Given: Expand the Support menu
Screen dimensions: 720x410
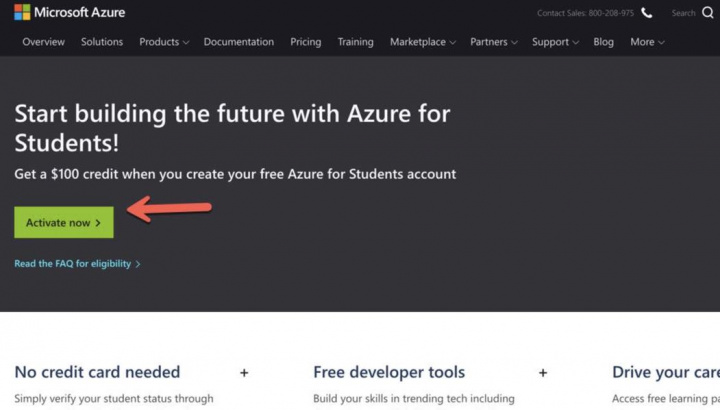Looking at the screenshot, I should (x=555, y=42).
